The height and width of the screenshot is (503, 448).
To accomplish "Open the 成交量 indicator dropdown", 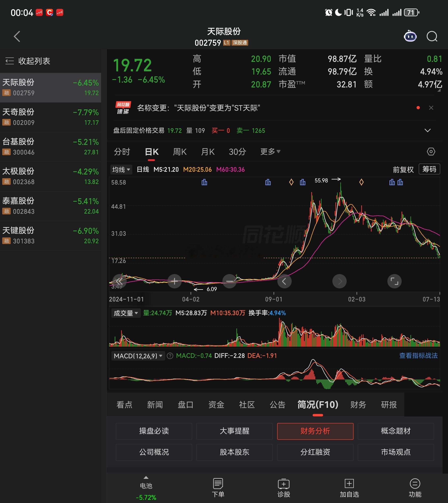I will (x=126, y=313).
